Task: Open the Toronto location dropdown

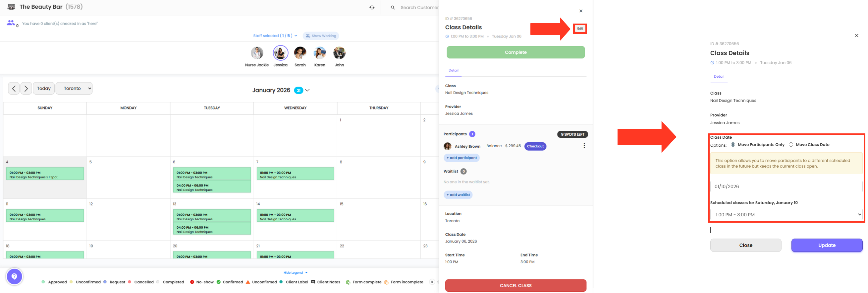Action: 74,89
